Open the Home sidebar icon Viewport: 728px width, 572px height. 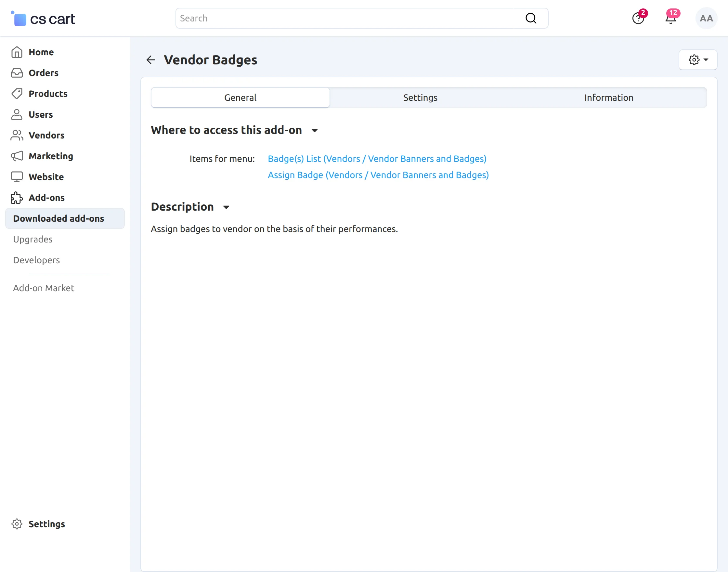click(17, 52)
